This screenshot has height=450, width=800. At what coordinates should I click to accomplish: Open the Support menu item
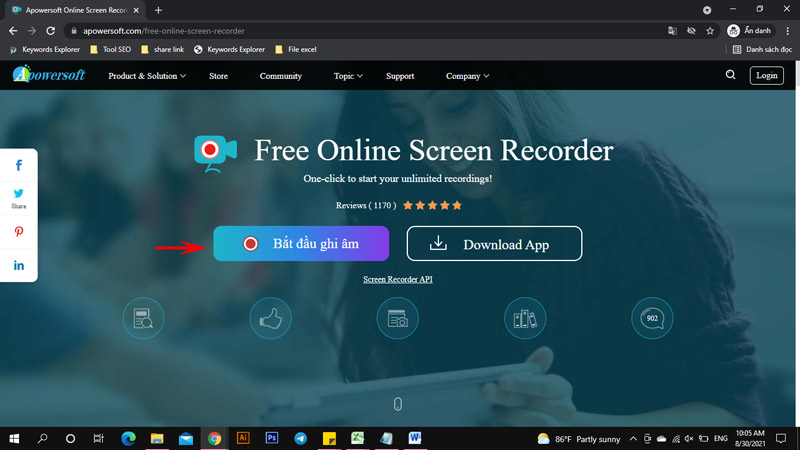pyautogui.click(x=400, y=76)
